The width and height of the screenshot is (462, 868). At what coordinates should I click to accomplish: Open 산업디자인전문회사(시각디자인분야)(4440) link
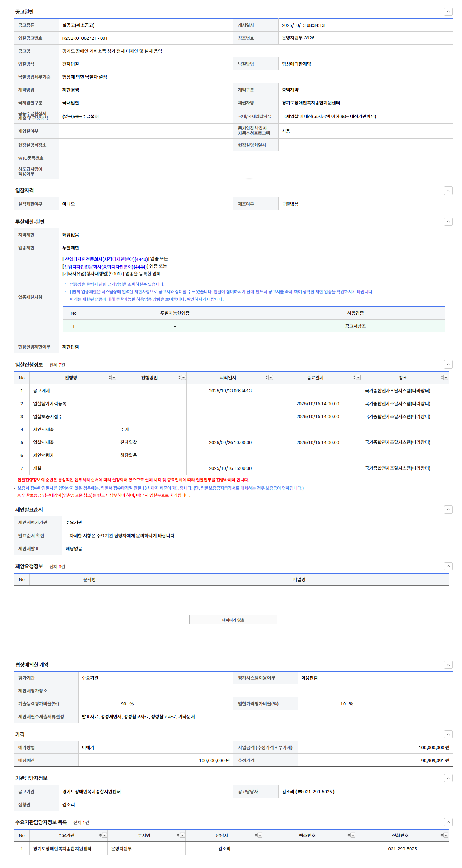(x=106, y=259)
